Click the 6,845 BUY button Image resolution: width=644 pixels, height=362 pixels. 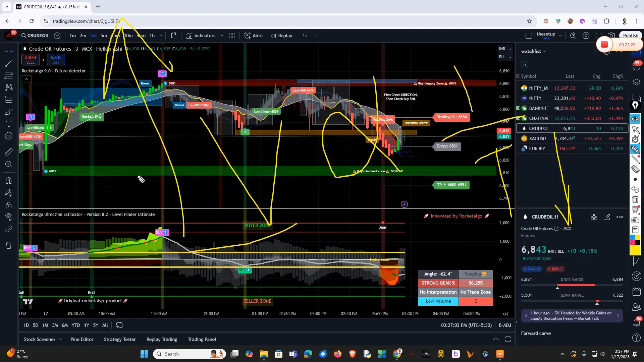(x=56, y=60)
